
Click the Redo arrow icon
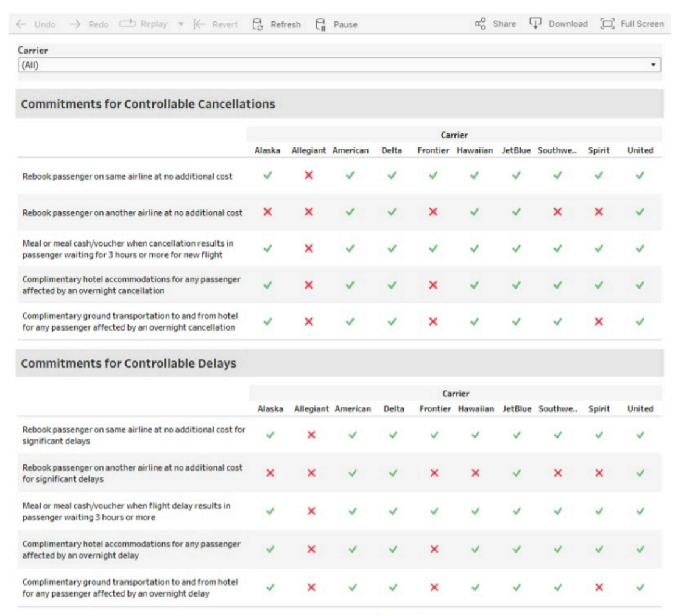point(76,24)
